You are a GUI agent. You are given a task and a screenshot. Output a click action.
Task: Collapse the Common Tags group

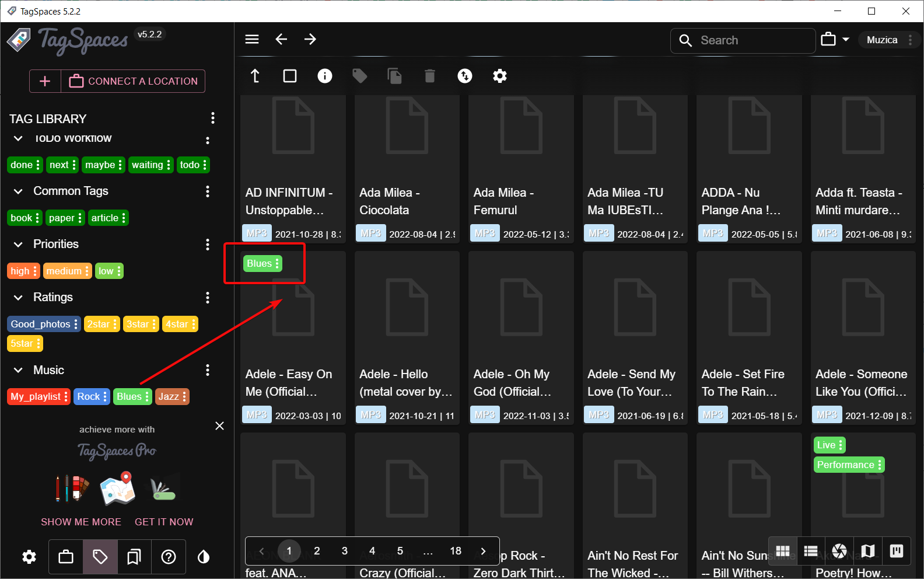(x=18, y=191)
